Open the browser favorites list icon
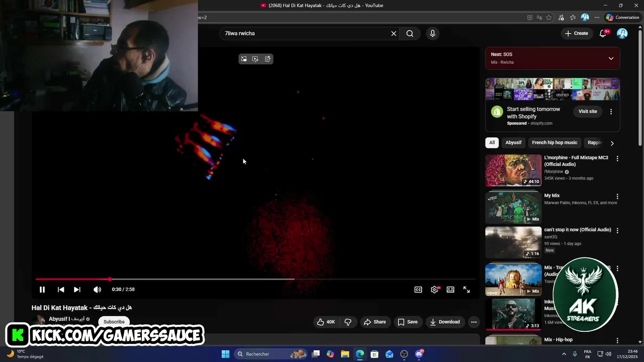 coord(573,18)
